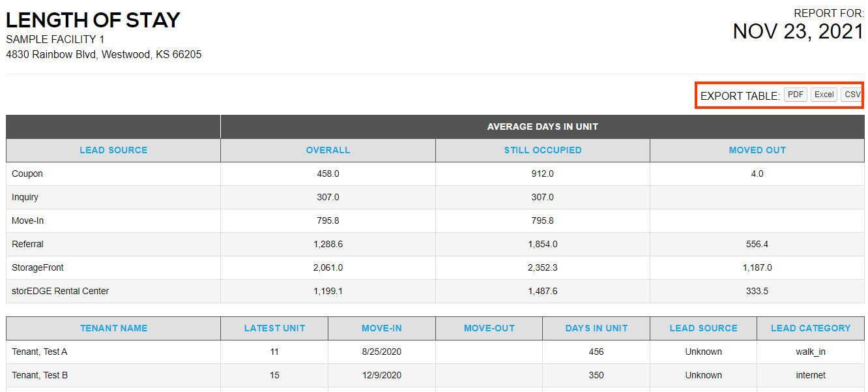The height and width of the screenshot is (392, 868).
Task: Click the 912.0 still occupied value
Action: click(x=543, y=174)
